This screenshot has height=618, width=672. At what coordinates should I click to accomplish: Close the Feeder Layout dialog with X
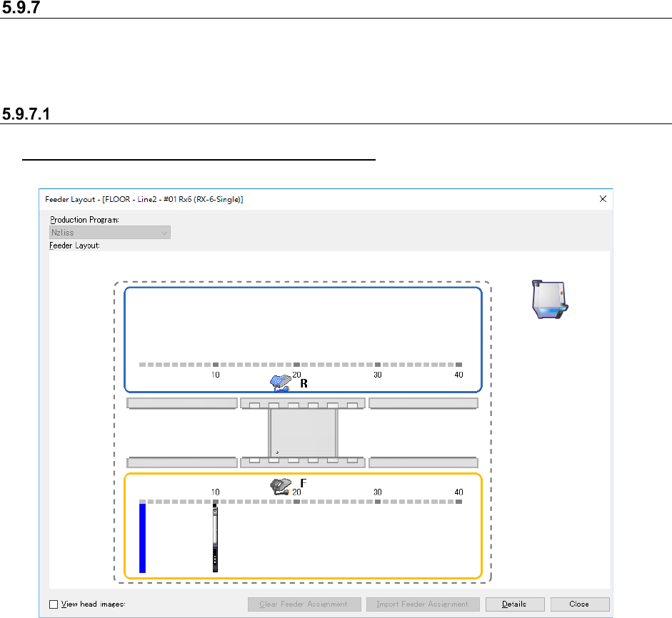603,198
